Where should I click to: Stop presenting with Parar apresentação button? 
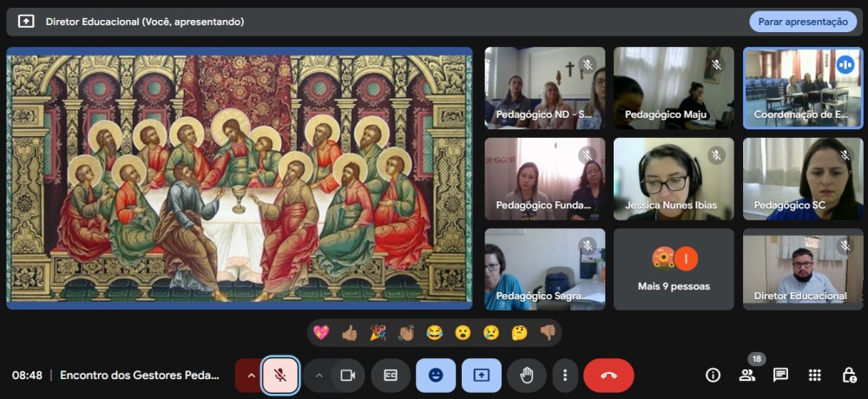click(803, 22)
